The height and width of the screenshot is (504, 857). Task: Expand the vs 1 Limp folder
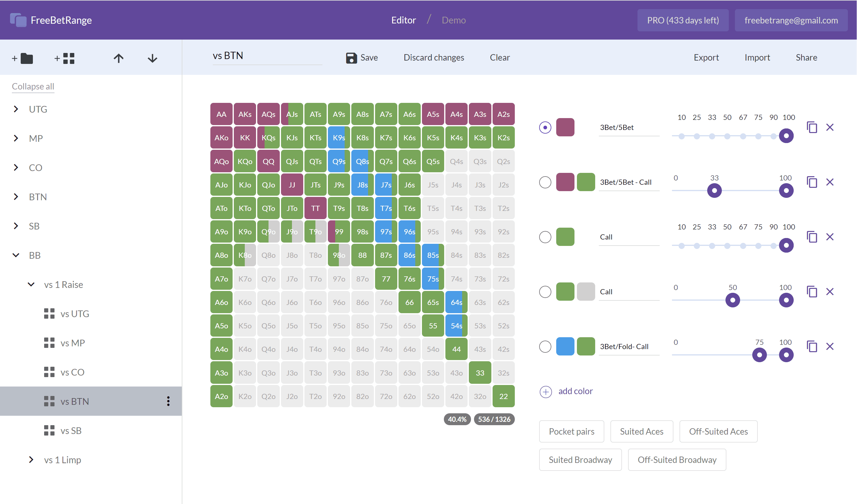(31, 460)
